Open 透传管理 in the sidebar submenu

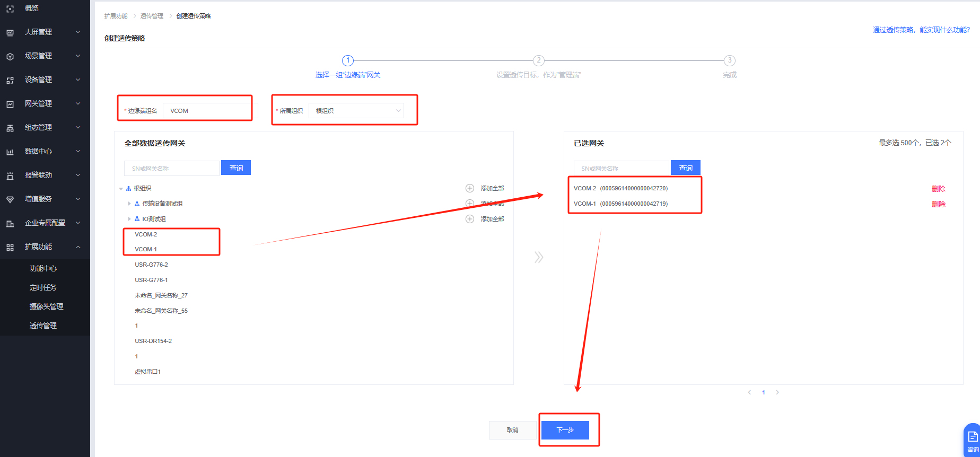point(43,326)
